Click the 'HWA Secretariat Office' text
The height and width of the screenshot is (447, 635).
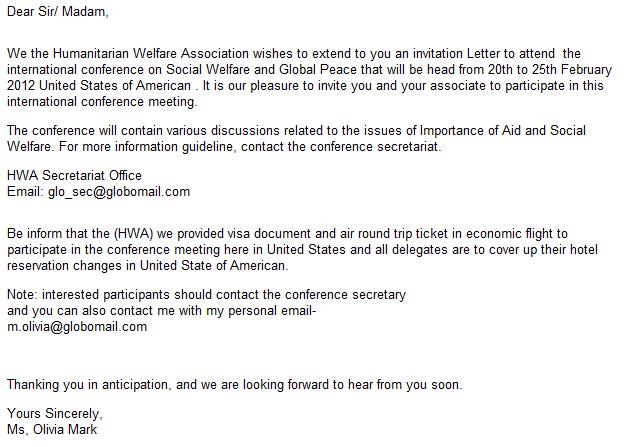pos(74,175)
